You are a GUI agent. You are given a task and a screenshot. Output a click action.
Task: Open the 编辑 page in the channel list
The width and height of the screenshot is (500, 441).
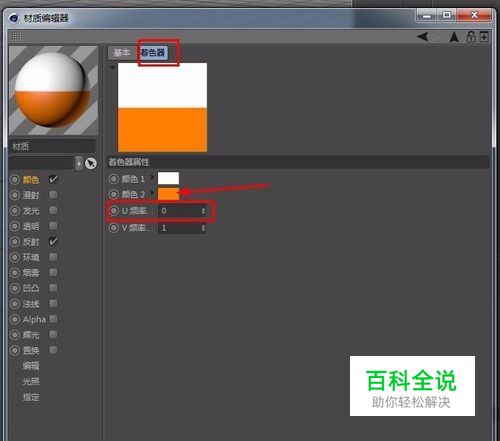point(31,366)
